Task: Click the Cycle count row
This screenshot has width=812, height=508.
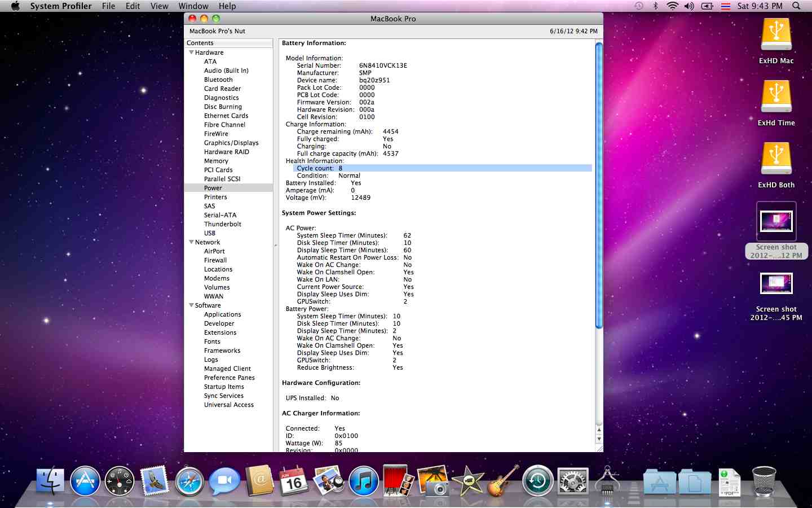Action: tap(443, 168)
